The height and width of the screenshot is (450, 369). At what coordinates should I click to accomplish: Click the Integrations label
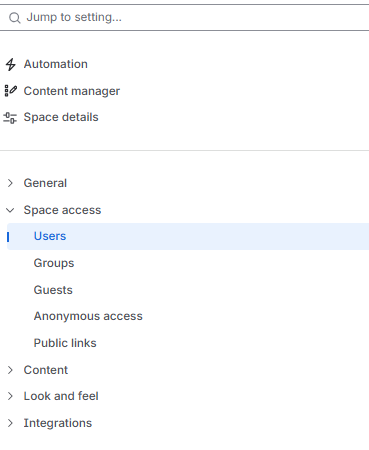point(57,423)
